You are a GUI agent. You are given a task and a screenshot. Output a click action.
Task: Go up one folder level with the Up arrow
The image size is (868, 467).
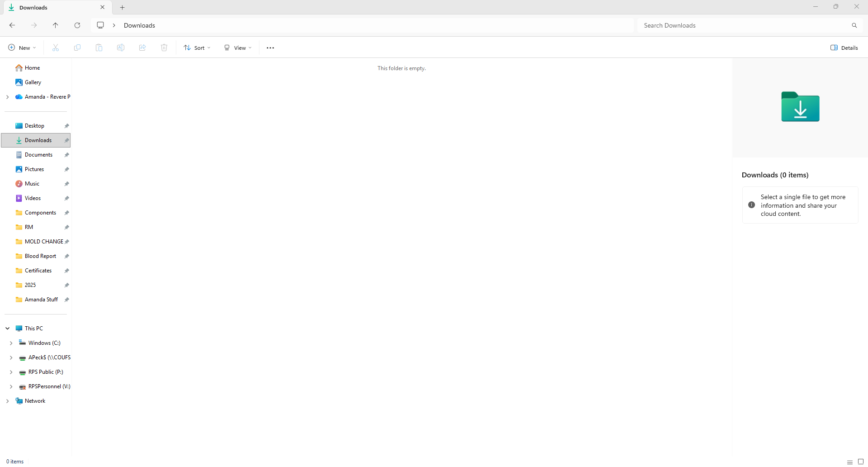(56, 25)
